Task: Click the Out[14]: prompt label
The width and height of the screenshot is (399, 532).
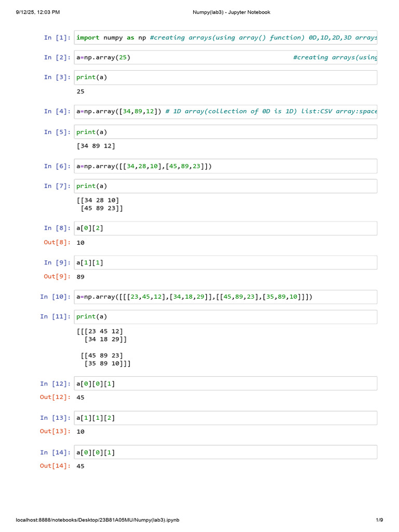Action: click(55, 466)
